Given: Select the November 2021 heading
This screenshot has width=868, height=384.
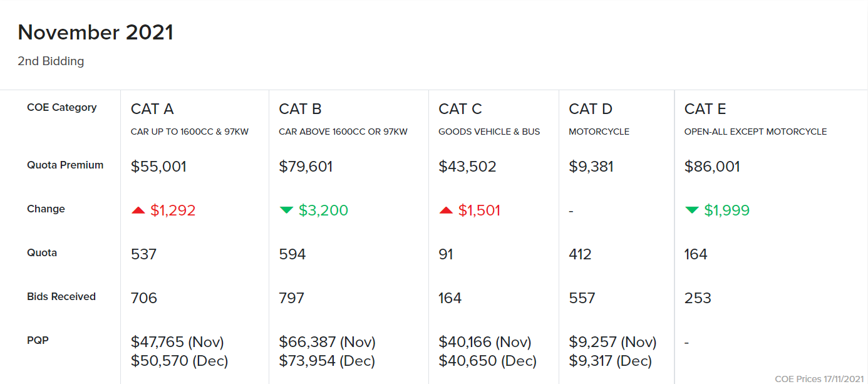Looking at the screenshot, I should (95, 33).
